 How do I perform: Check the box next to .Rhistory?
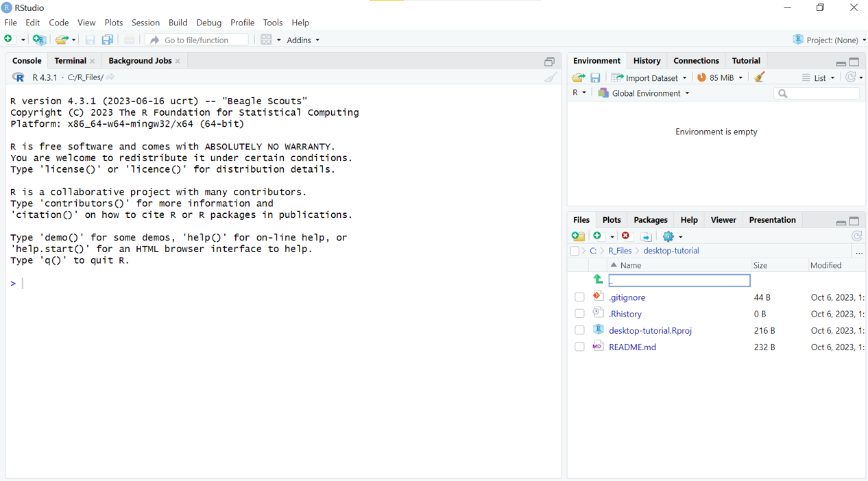[x=579, y=314]
